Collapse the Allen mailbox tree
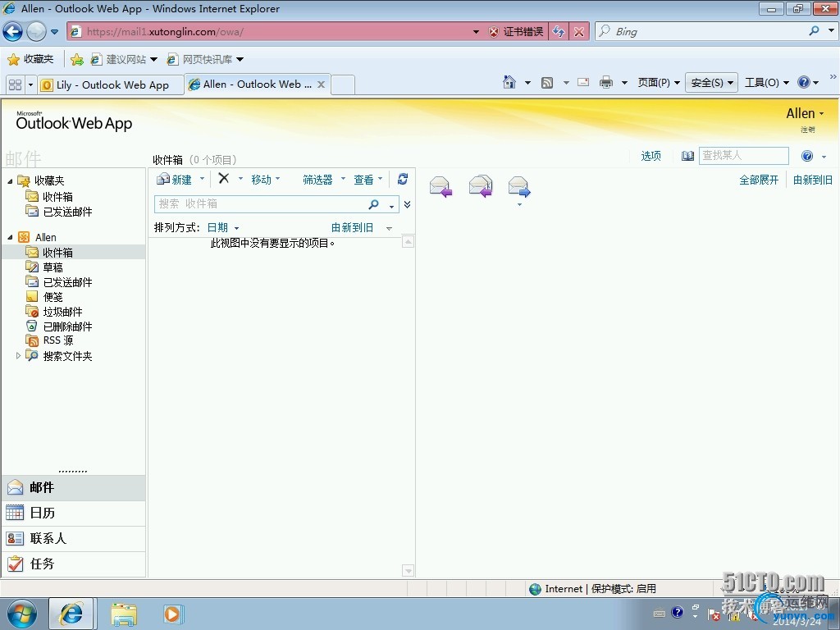This screenshot has height=630, width=840. (x=11, y=237)
